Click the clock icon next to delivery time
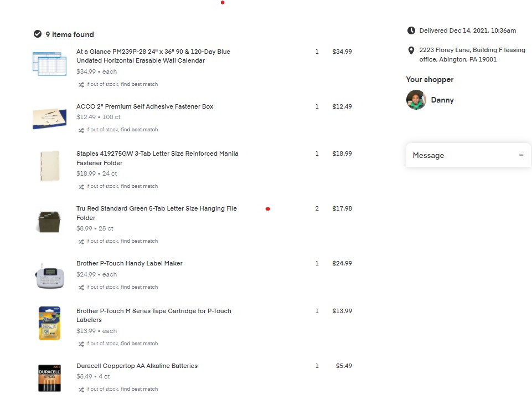Image resolution: width=532 pixels, height=404 pixels. [x=411, y=30]
